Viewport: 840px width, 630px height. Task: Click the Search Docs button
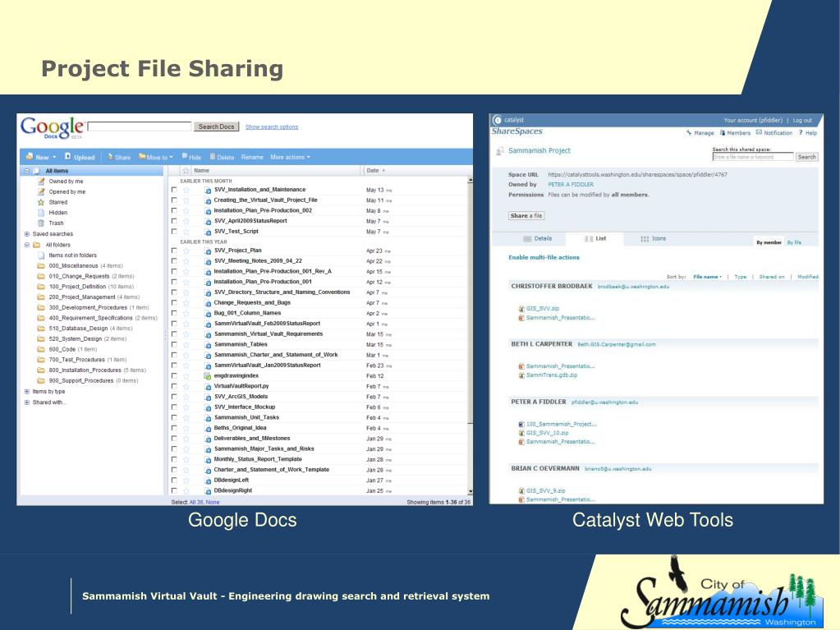[x=216, y=126]
